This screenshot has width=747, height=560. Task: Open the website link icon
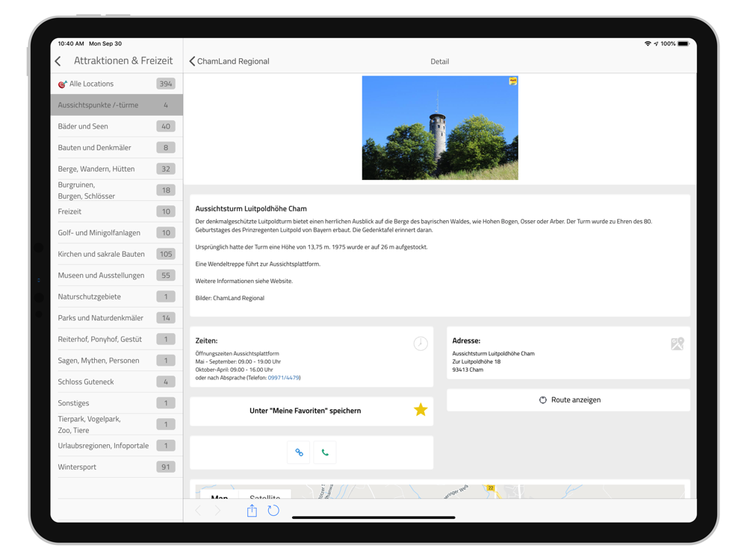(x=299, y=452)
